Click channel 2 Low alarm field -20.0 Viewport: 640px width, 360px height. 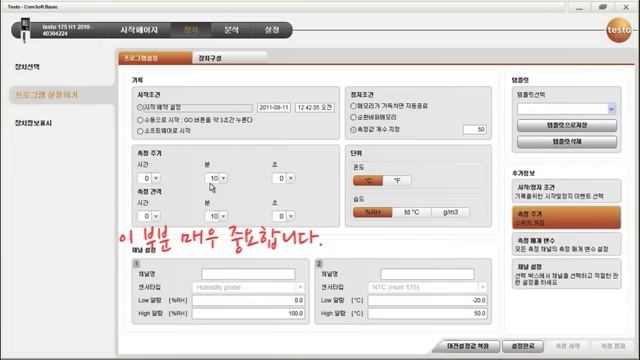pos(427,300)
